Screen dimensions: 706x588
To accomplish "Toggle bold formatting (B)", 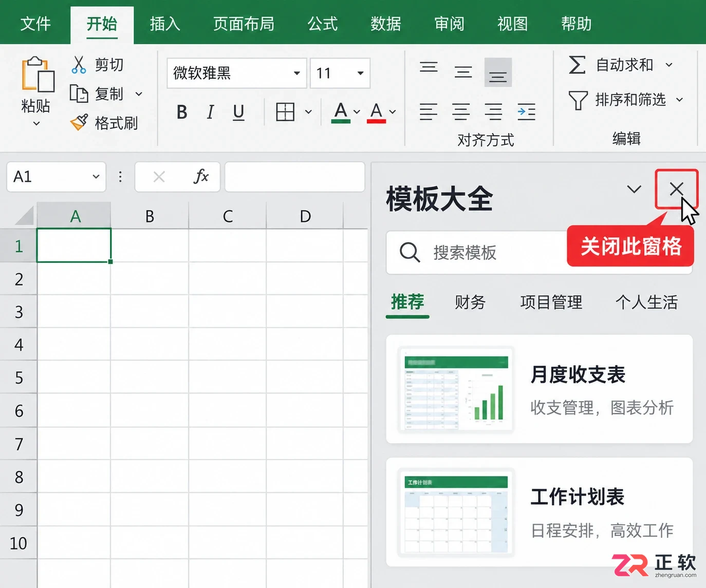I will (182, 112).
